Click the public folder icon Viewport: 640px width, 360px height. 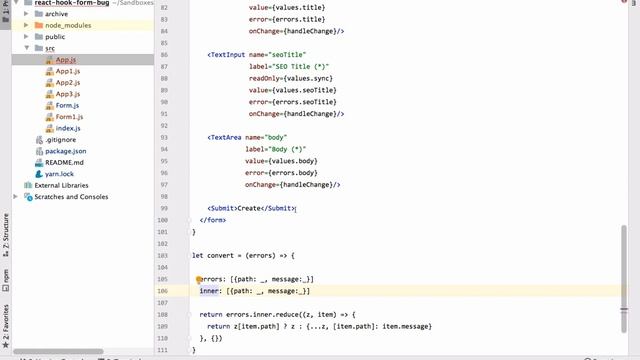pyautogui.click(x=39, y=37)
